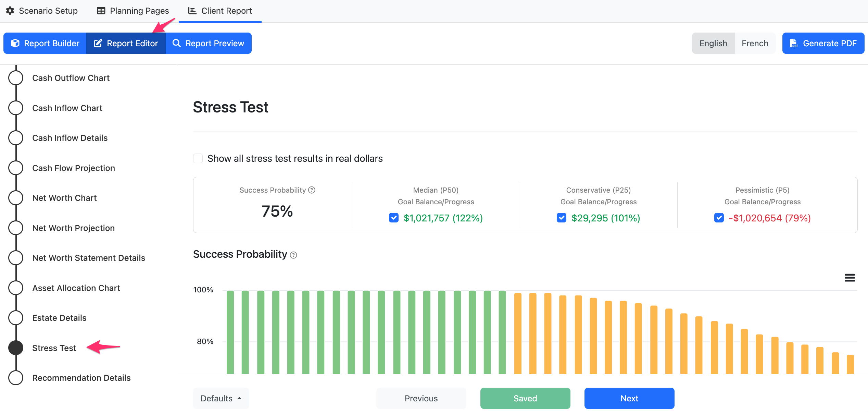The width and height of the screenshot is (868, 412).
Task: Click the Scenario Setup gear icon
Action: click(10, 11)
